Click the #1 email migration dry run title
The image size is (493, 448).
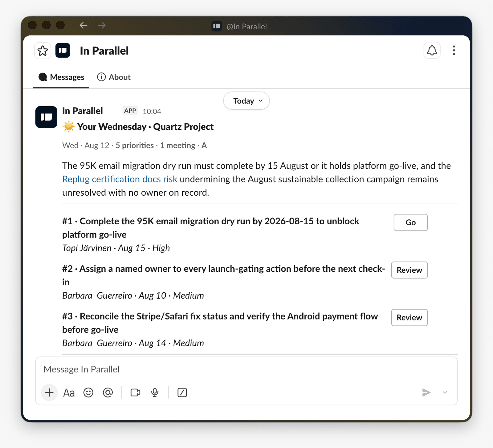tap(211, 228)
